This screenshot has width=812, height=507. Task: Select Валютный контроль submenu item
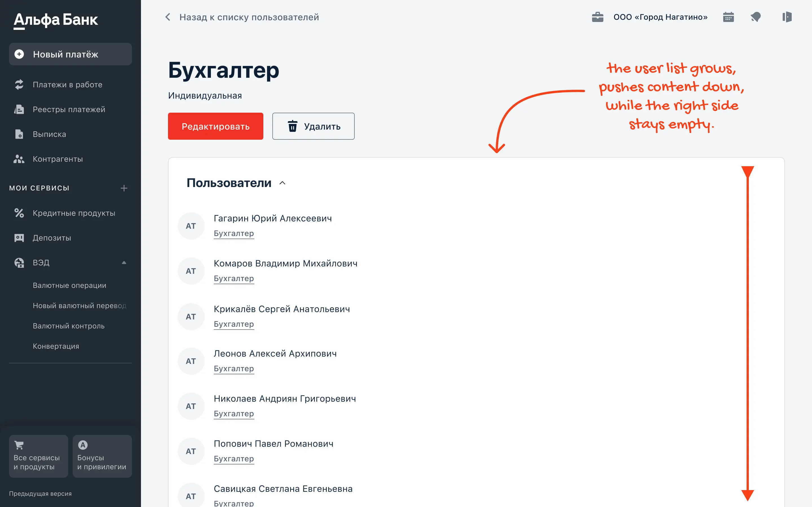(x=69, y=326)
